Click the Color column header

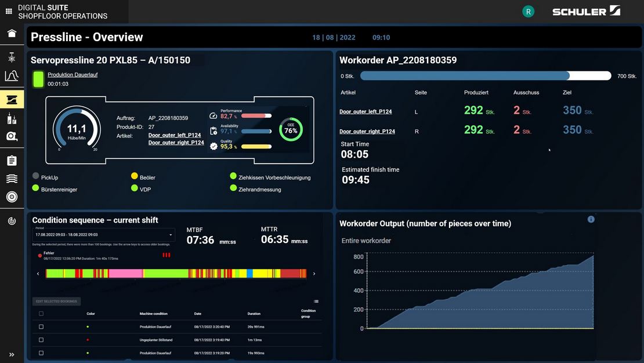[x=91, y=314]
